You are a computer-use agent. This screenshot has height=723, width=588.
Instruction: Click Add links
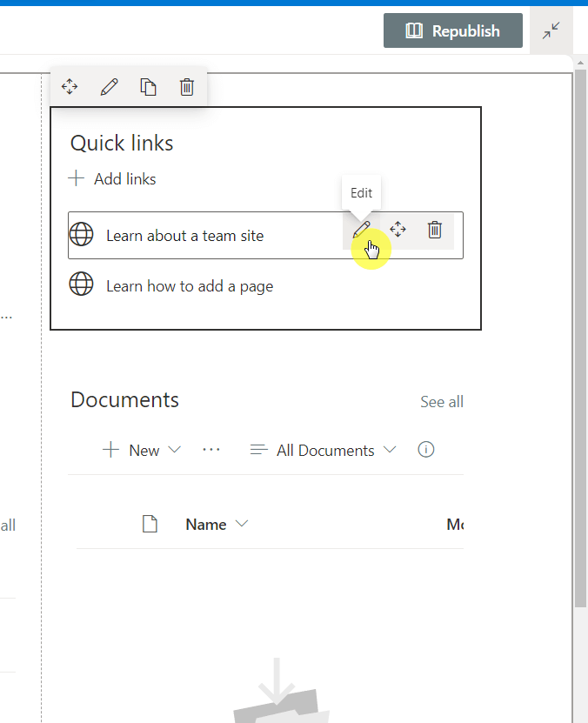(112, 179)
